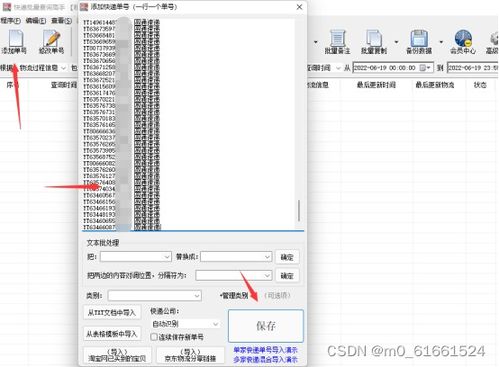Open the 多家快递混合导入演示 link
The image size is (499, 367).
tap(265, 359)
